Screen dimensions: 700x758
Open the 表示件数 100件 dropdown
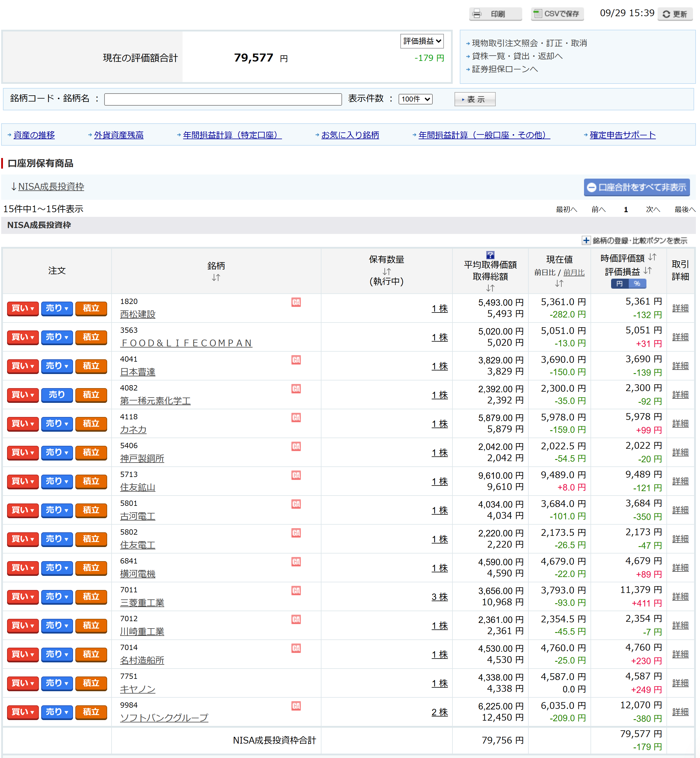pos(415,99)
